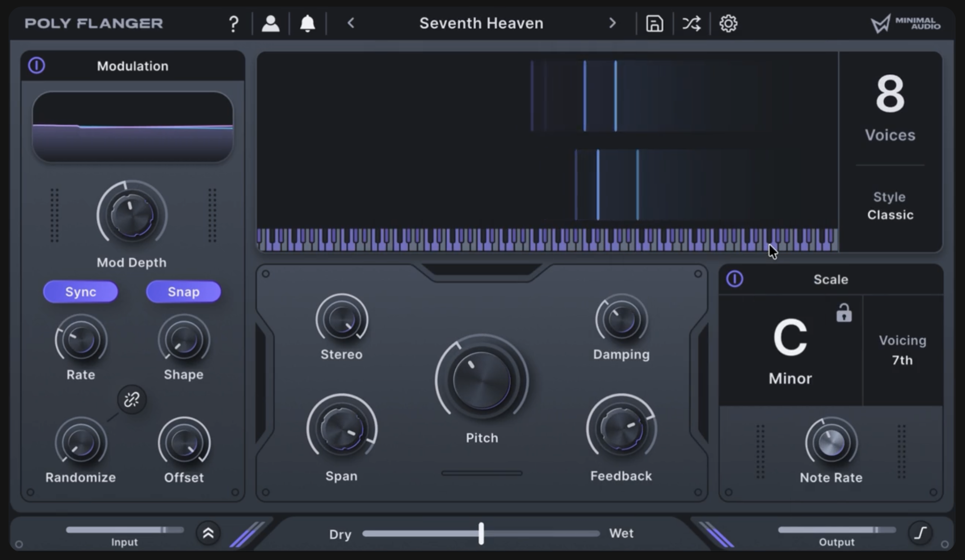Disable the Sync button

pos(80,292)
